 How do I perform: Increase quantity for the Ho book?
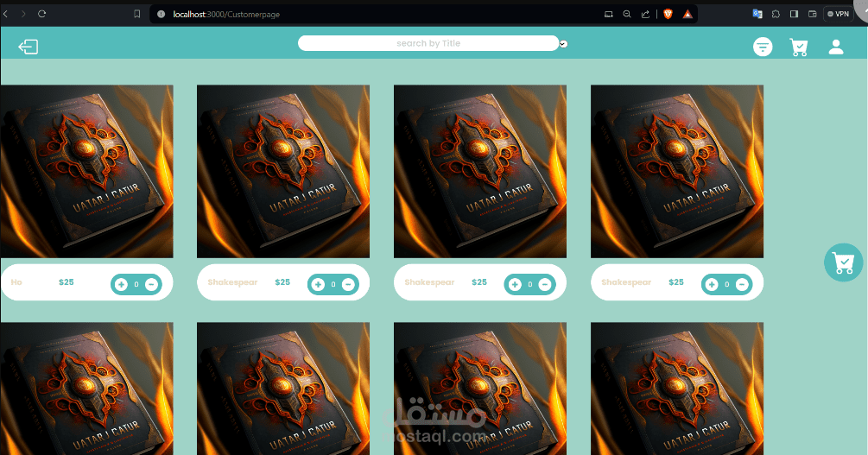121,285
